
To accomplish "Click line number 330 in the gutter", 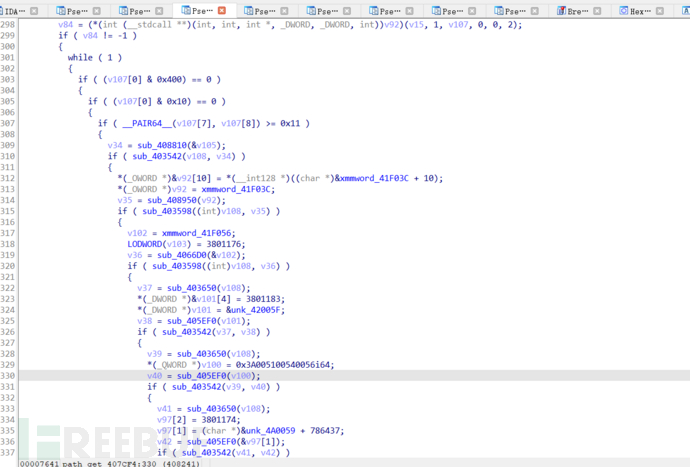I will click(x=9, y=376).
